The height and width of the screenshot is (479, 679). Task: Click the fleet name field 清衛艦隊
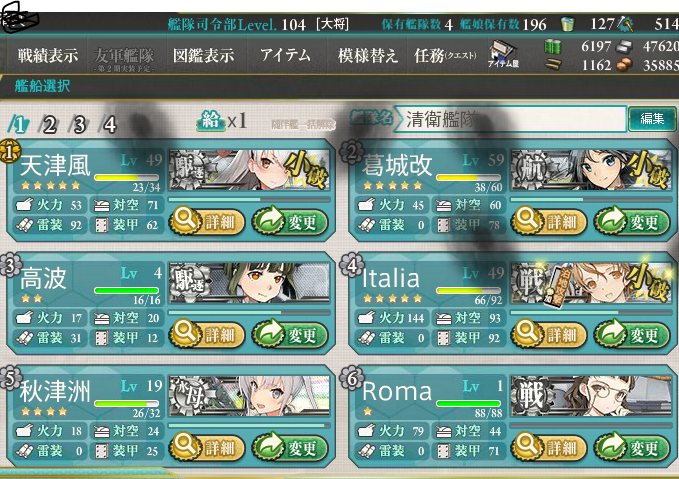pyautogui.click(x=510, y=119)
